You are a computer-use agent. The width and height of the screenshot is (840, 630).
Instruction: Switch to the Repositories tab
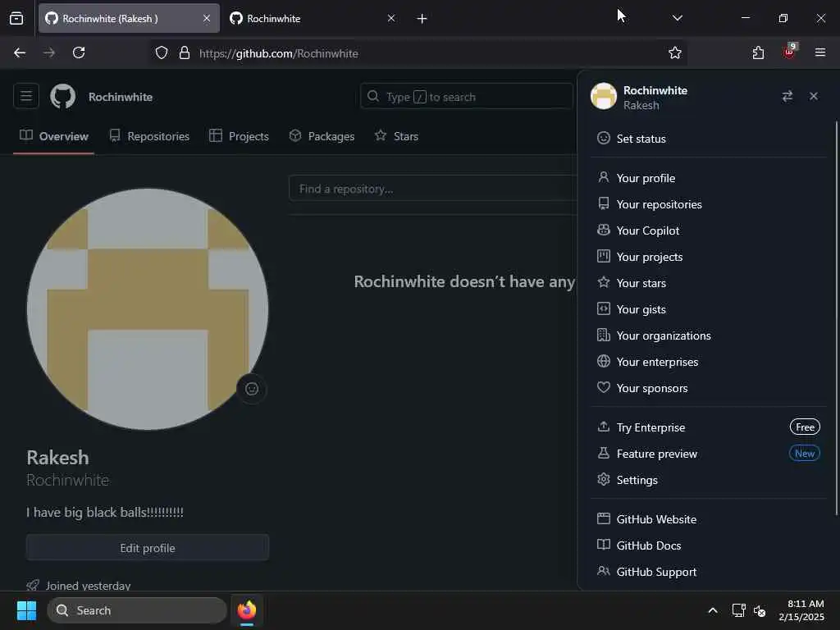pos(149,136)
